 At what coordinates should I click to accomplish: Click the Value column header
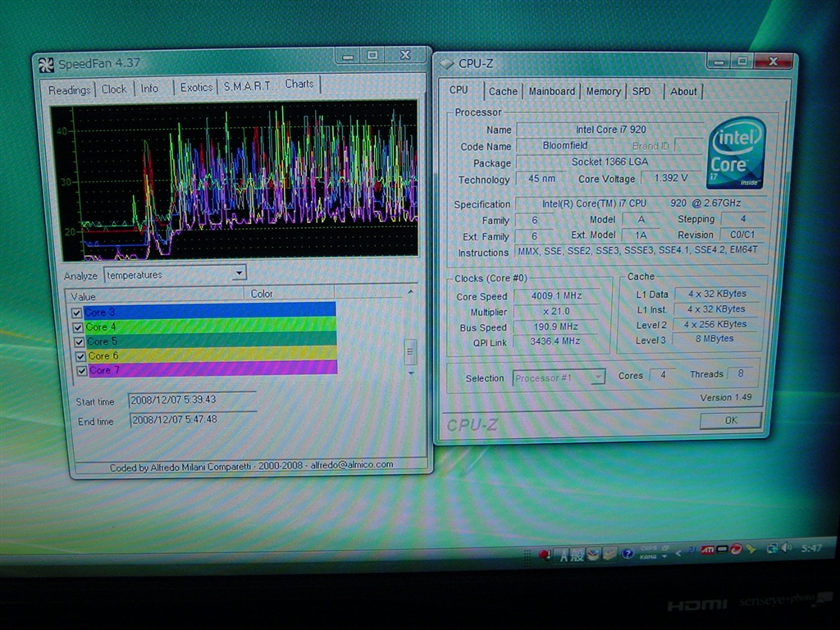(154, 295)
